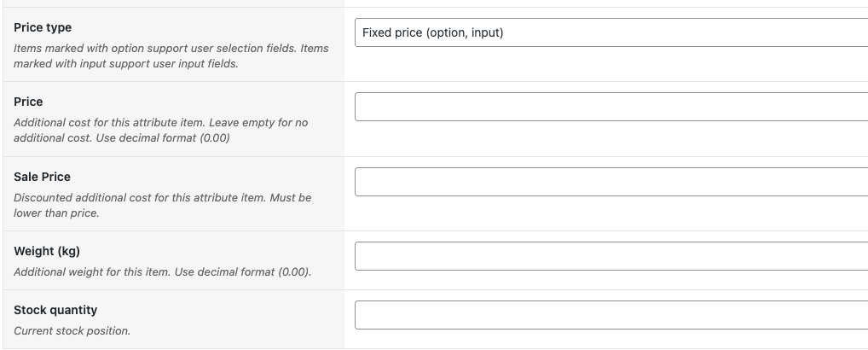Click 'Items marked with option support' description line
The height and width of the screenshot is (350, 868).
point(171,49)
